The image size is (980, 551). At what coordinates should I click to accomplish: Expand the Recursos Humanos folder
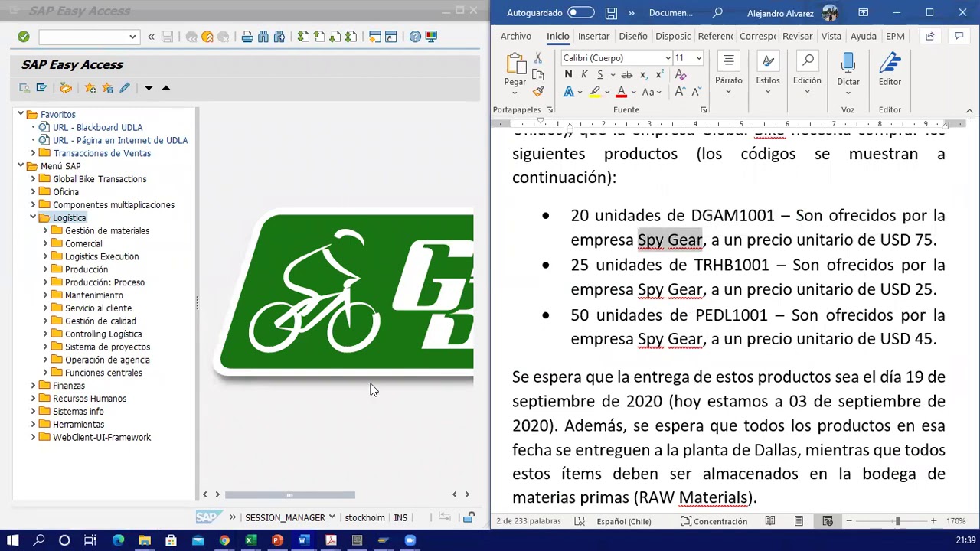[33, 399]
